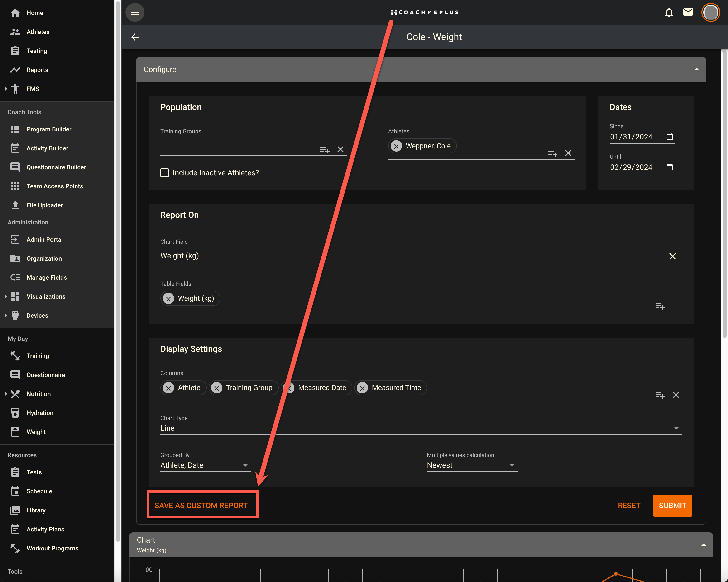Open the user profile avatar
Image resolution: width=728 pixels, height=582 pixels.
(x=711, y=13)
